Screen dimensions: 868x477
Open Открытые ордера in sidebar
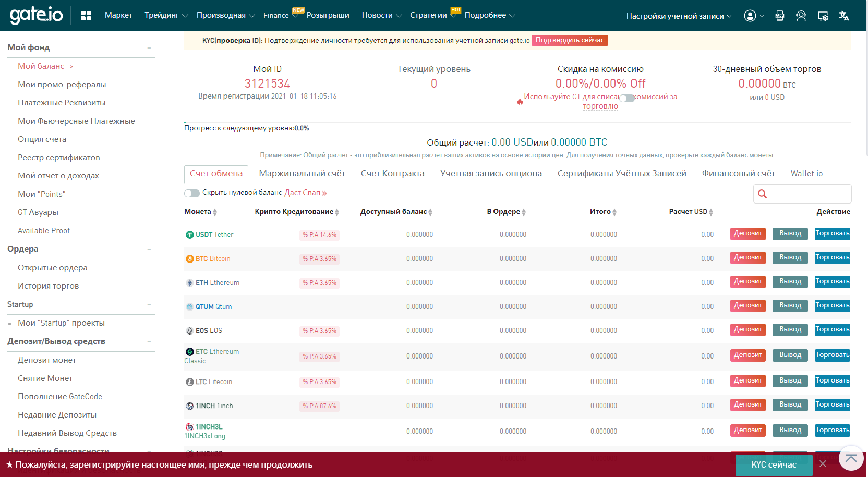pos(53,268)
